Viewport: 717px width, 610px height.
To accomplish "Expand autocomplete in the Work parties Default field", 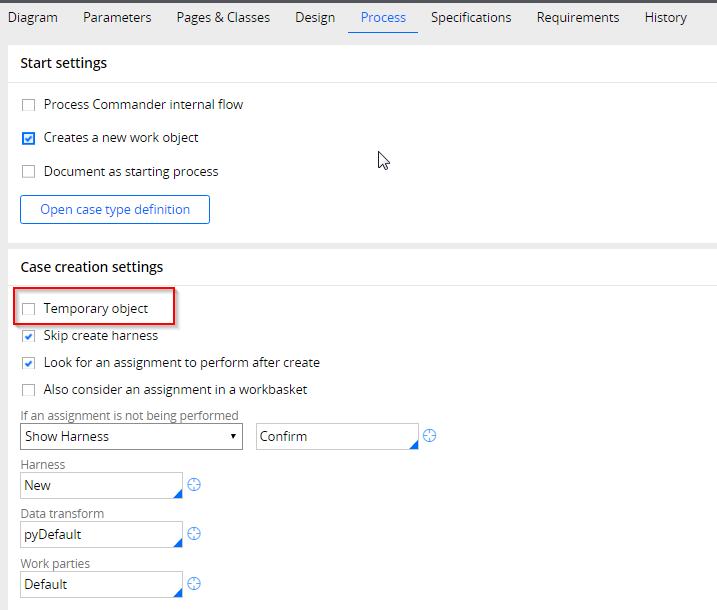I will pos(178,593).
